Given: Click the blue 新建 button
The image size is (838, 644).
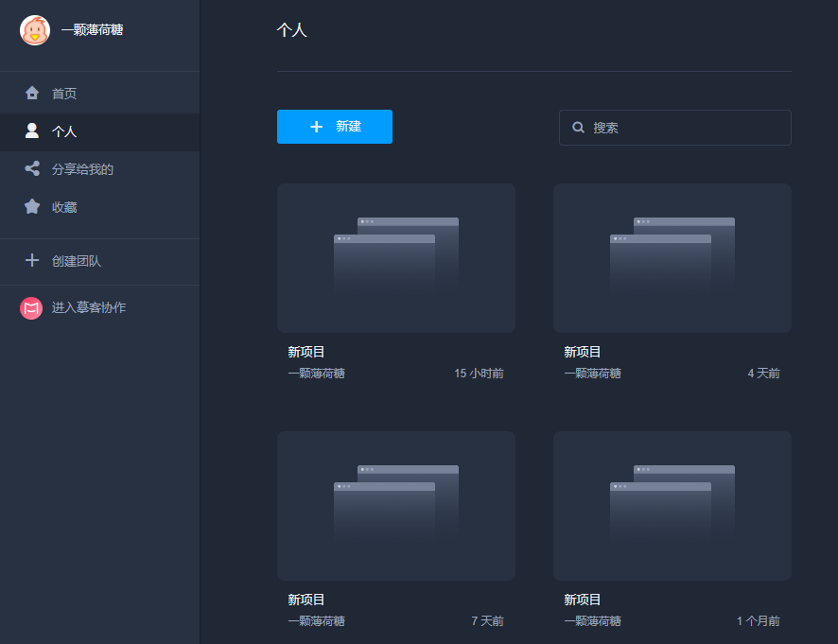Looking at the screenshot, I should click(335, 127).
